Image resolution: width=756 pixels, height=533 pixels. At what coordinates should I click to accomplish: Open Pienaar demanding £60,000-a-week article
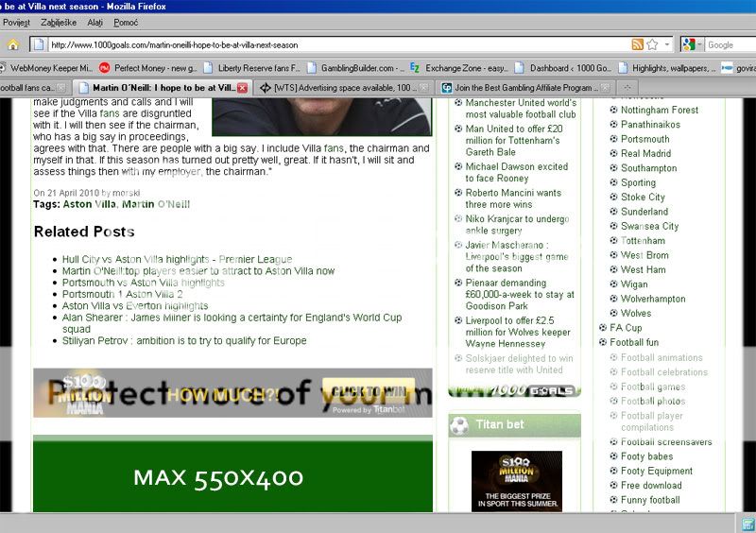click(520, 294)
